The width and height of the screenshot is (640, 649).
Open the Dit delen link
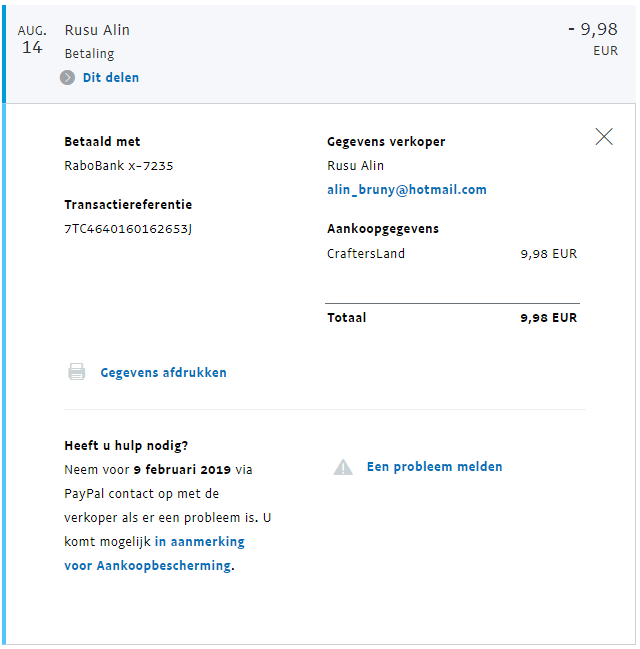[111, 77]
